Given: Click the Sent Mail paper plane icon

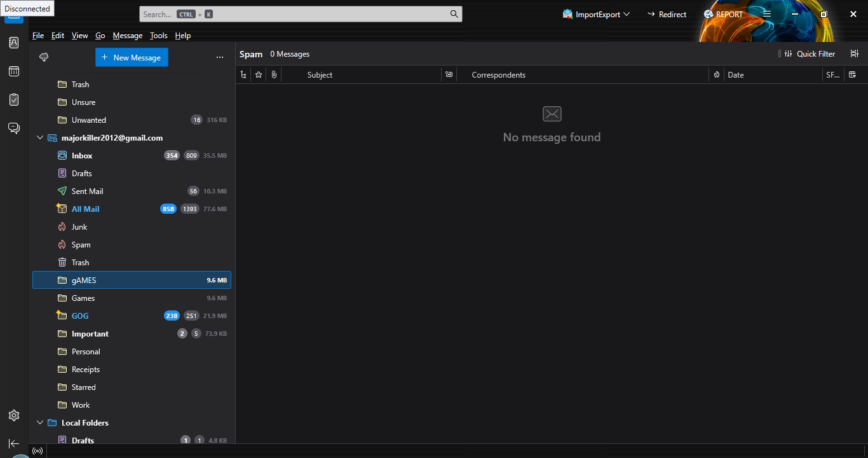Looking at the screenshot, I should click(x=62, y=191).
